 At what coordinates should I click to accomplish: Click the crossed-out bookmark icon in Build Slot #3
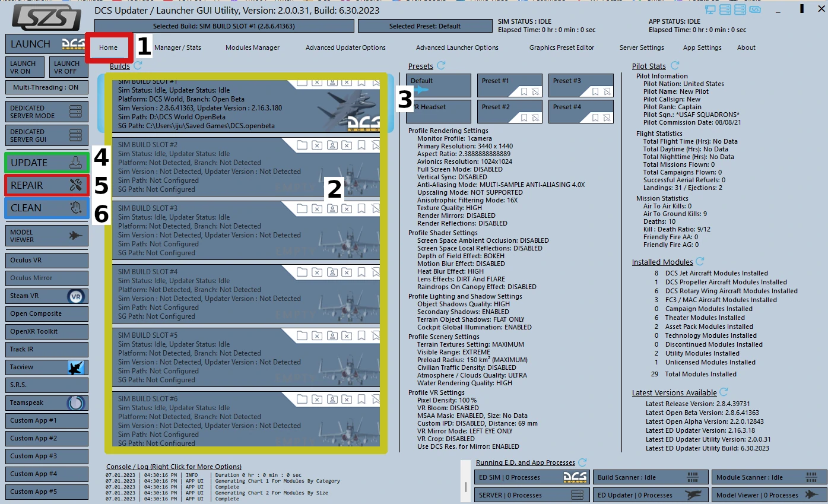[x=375, y=208]
